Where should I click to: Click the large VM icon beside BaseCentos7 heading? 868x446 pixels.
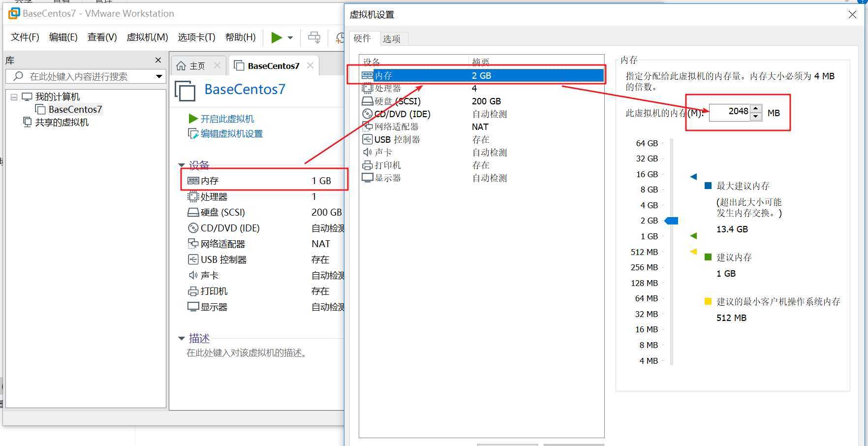(185, 91)
